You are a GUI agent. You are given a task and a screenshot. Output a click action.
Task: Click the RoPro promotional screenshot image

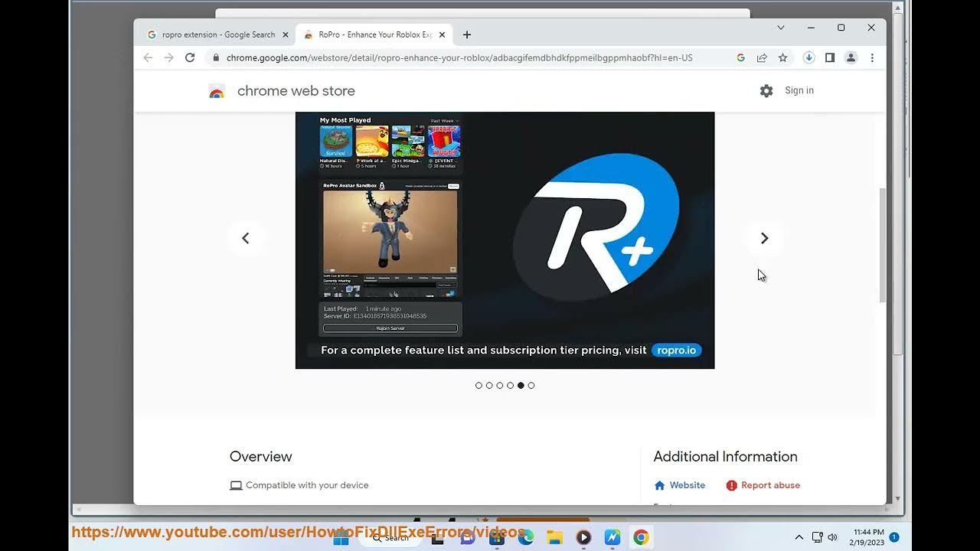[505, 240]
